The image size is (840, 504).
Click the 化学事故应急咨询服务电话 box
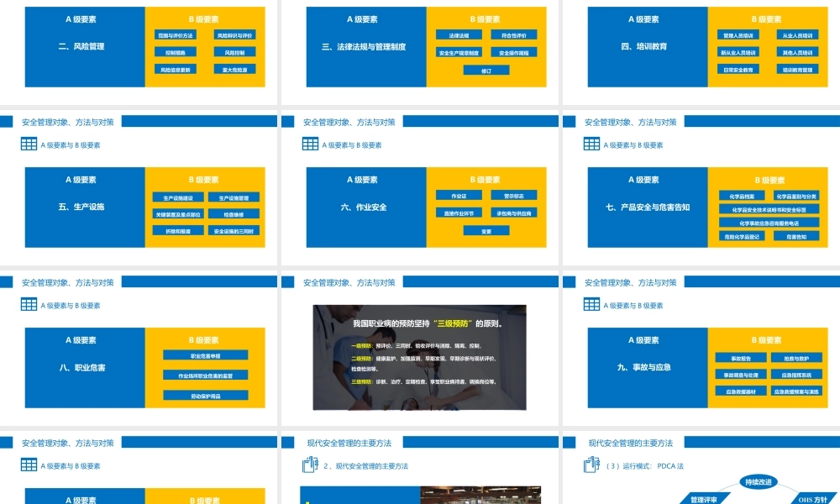coord(769,223)
